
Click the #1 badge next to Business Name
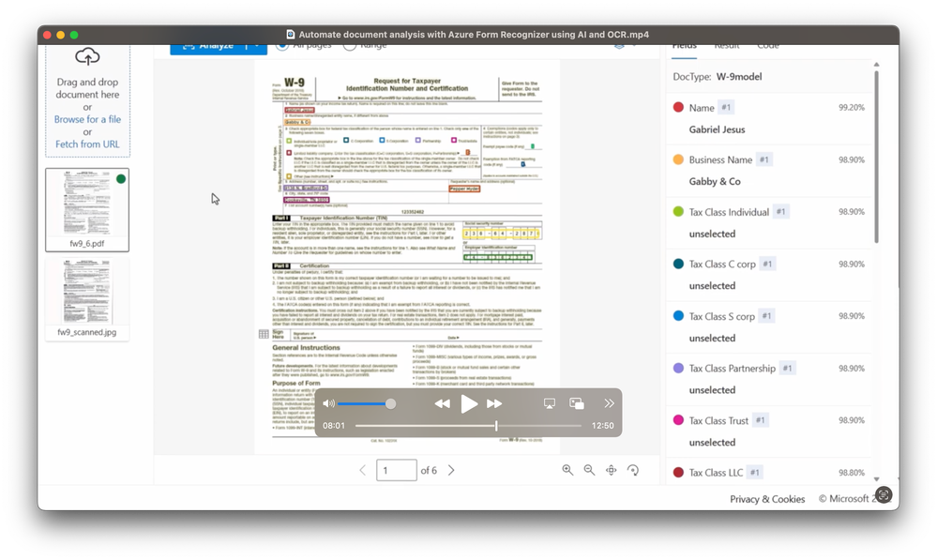coord(764,159)
